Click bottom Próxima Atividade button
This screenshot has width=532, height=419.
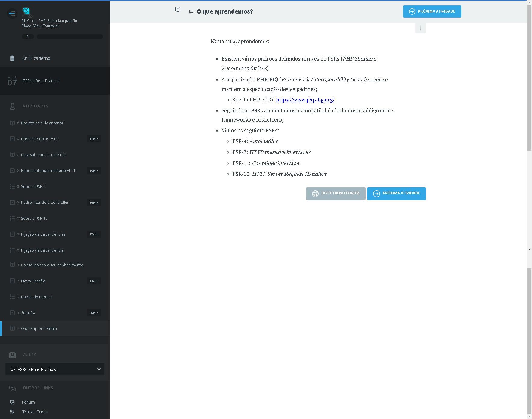pos(396,194)
